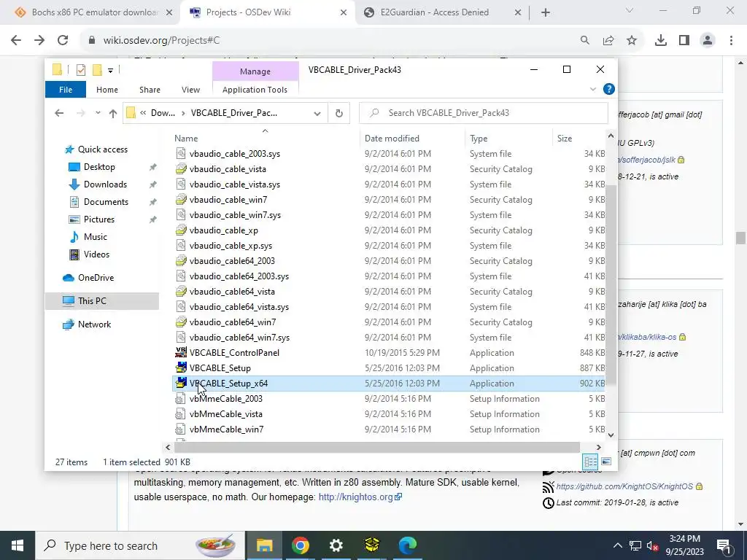Sort files by Name column

click(186, 139)
